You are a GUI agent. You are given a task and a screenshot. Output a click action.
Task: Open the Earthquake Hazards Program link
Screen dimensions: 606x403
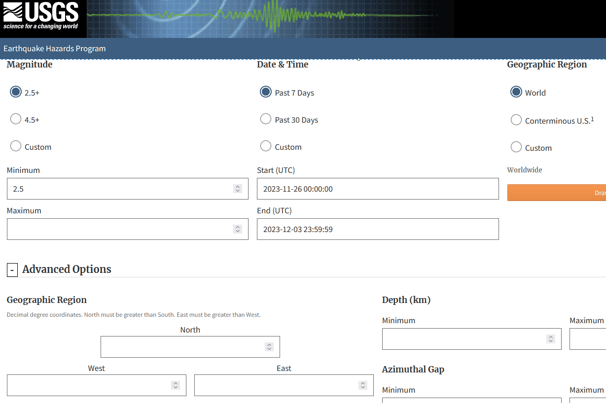54,49
